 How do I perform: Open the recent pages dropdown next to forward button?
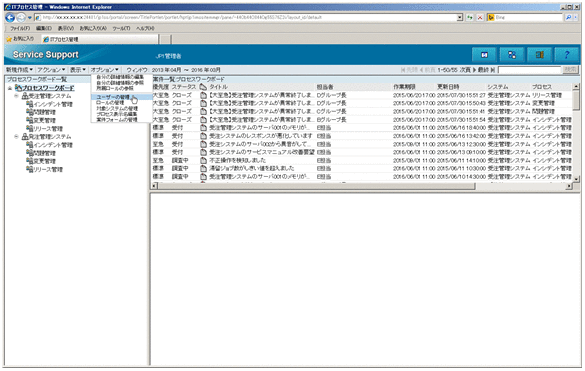pyautogui.click(x=29, y=18)
